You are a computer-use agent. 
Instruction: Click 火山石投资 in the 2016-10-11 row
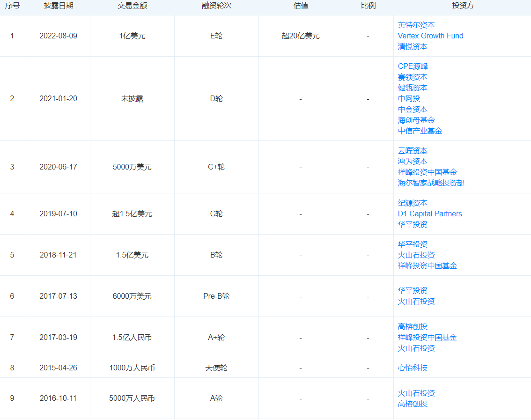[x=416, y=394]
